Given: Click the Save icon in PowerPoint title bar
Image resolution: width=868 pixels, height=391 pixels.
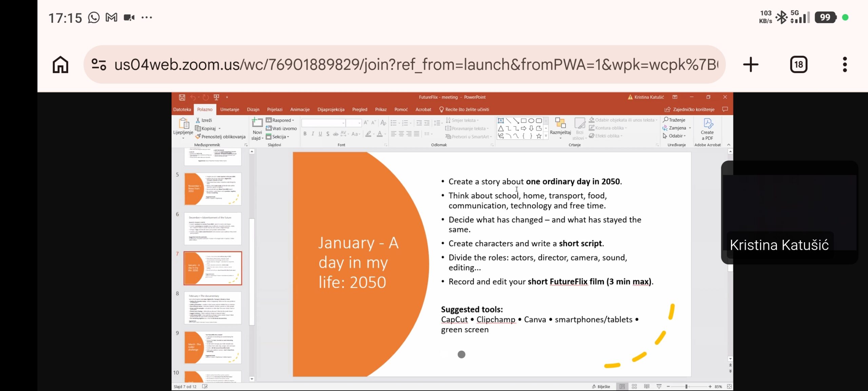Looking at the screenshot, I should click(182, 97).
